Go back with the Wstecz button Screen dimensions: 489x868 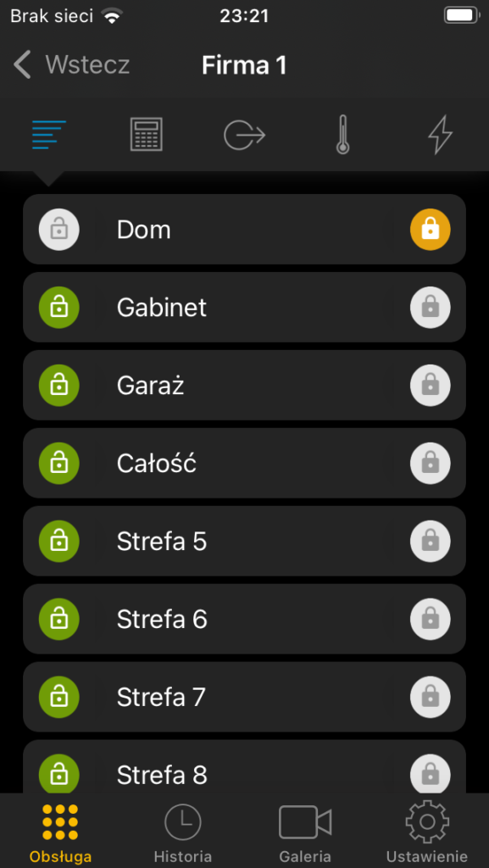[71, 64]
